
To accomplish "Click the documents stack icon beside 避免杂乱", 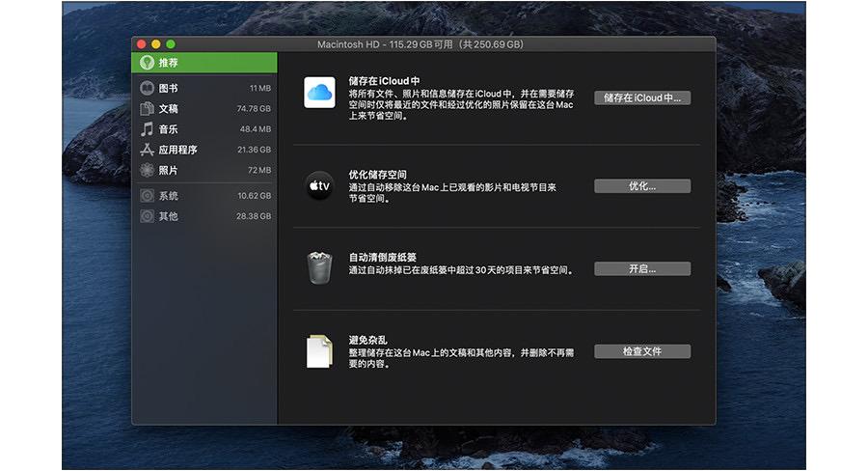I will pos(319,350).
